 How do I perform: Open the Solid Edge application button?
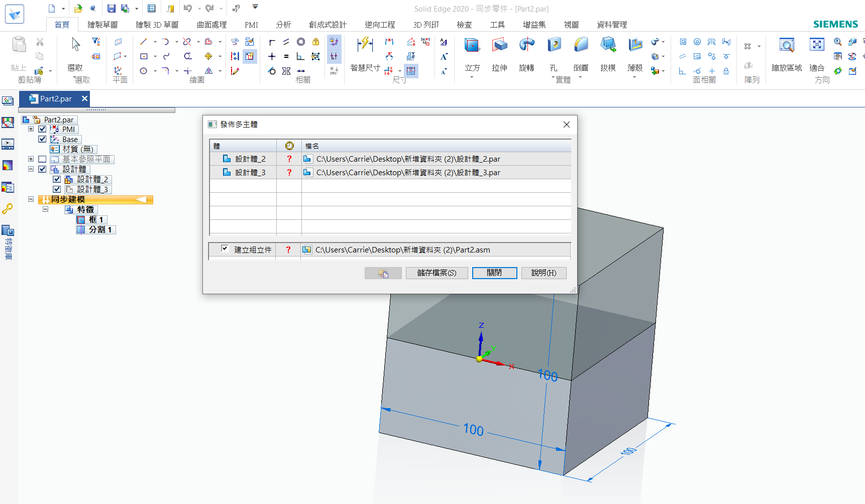(x=15, y=14)
